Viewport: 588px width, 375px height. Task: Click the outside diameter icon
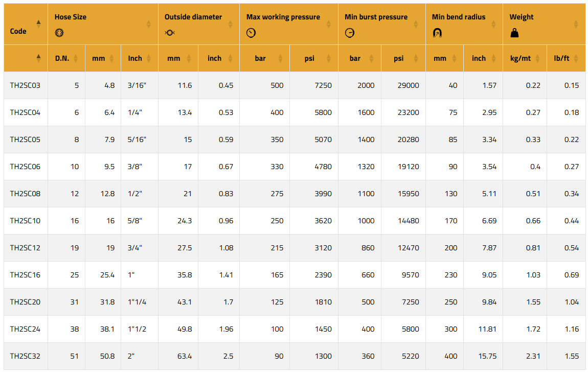(170, 33)
